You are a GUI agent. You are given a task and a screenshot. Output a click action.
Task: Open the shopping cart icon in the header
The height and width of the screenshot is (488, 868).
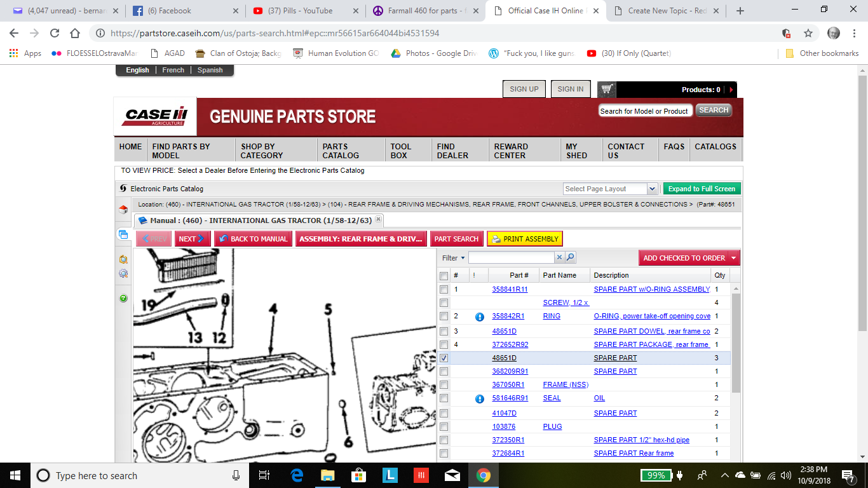click(x=606, y=89)
